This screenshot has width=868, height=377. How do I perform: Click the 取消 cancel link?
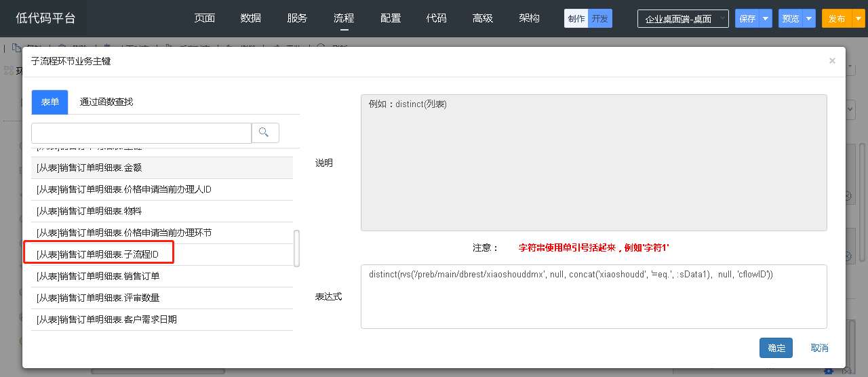coord(819,348)
